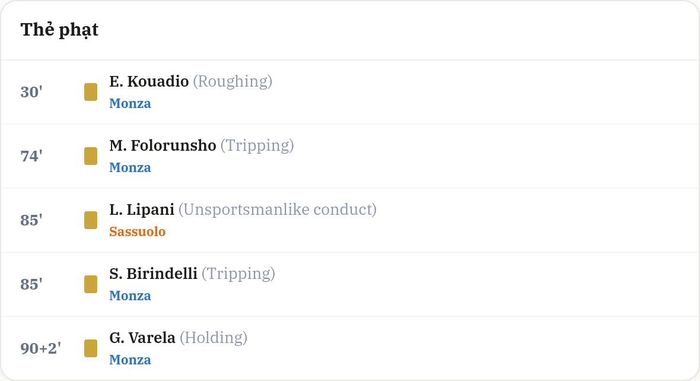Open the Monza team link under S. Birindelli
700x381 pixels.
[130, 296]
